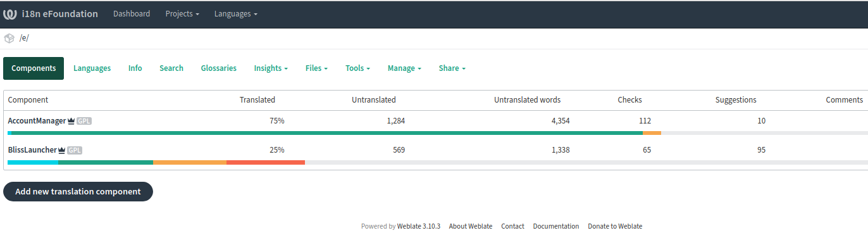Sort by the Checks column header
The image size is (868, 247).
(629, 100)
